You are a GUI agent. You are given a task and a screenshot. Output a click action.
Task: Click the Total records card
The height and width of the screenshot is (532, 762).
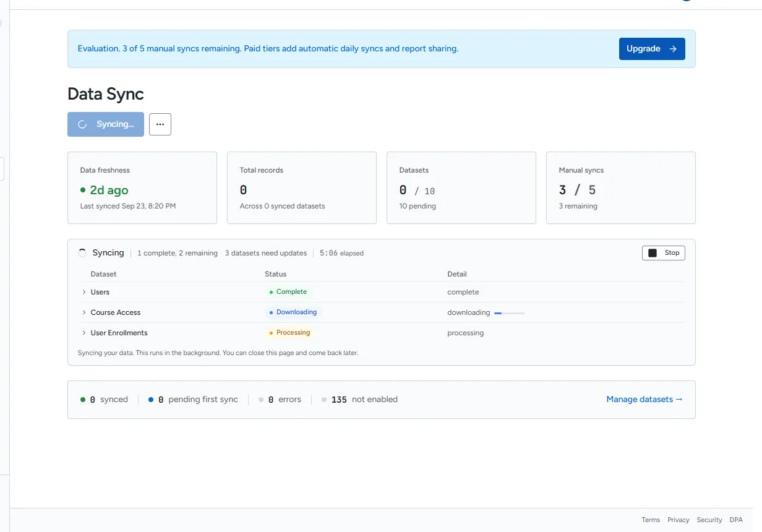(302, 188)
